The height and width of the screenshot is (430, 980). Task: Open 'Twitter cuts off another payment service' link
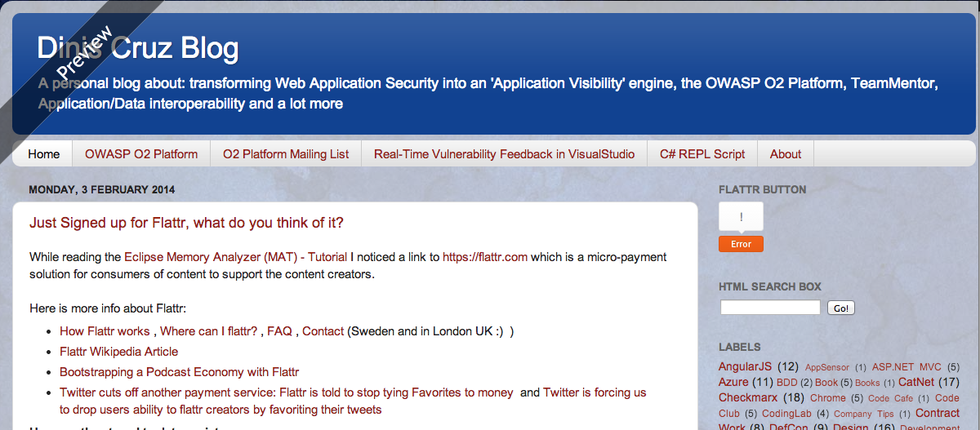287,392
